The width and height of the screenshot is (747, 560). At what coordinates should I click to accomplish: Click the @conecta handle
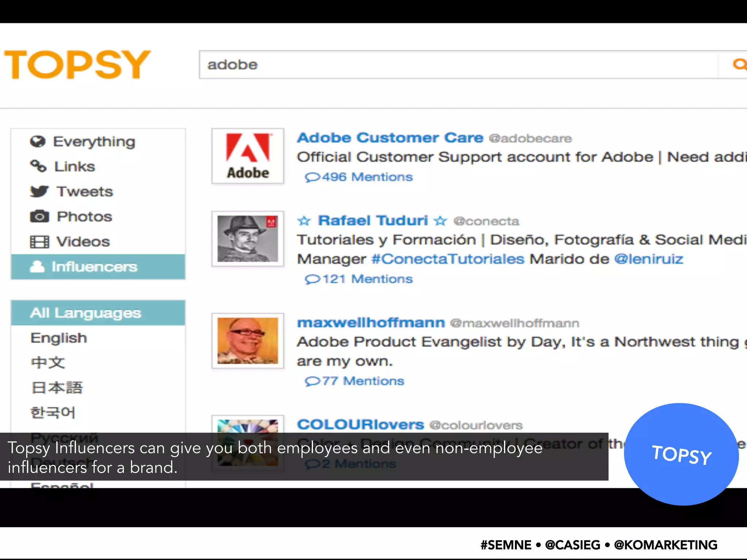(x=486, y=221)
